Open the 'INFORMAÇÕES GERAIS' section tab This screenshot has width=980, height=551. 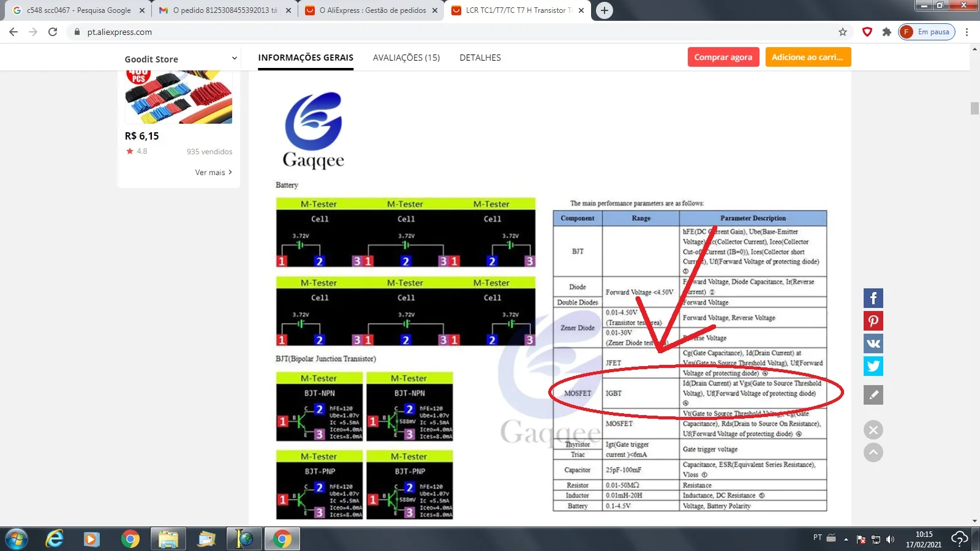[306, 58]
